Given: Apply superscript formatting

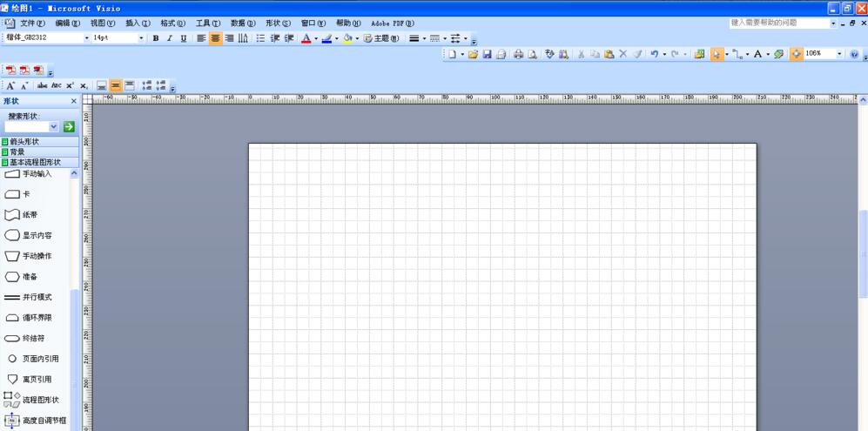Looking at the screenshot, I should pos(70,86).
